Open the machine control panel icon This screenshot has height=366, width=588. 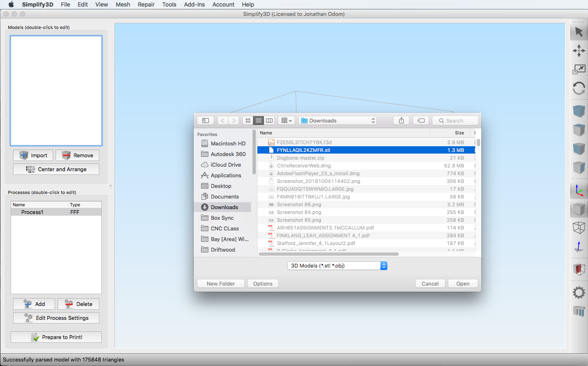[x=579, y=311]
